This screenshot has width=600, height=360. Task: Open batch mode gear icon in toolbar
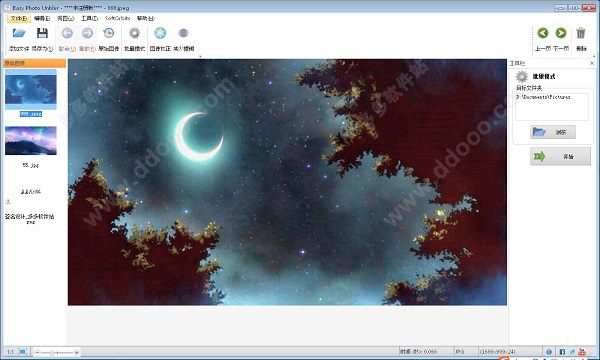pos(134,33)
